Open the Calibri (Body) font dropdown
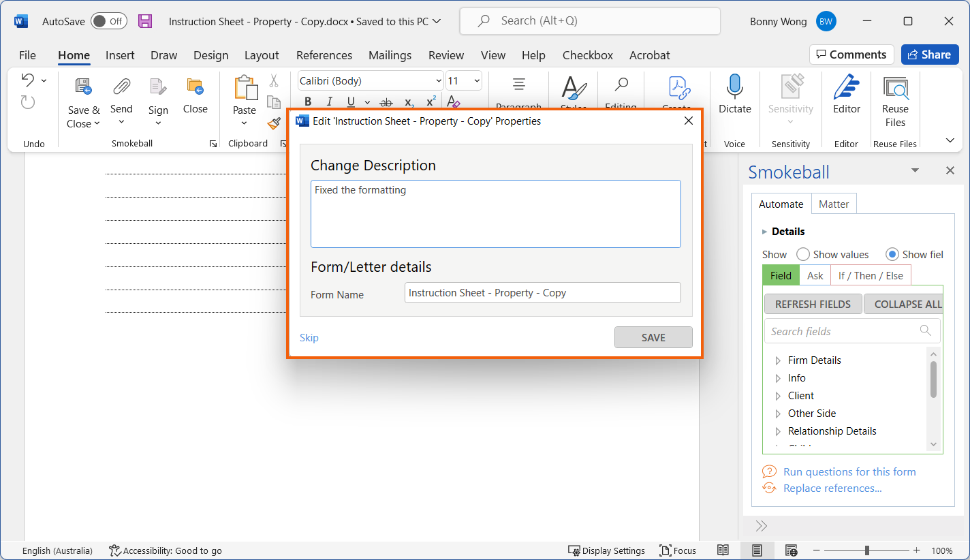 [438, 81]
